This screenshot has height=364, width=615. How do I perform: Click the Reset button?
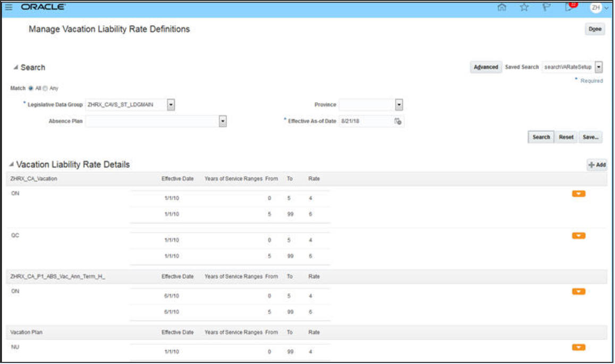pos(566,137)
